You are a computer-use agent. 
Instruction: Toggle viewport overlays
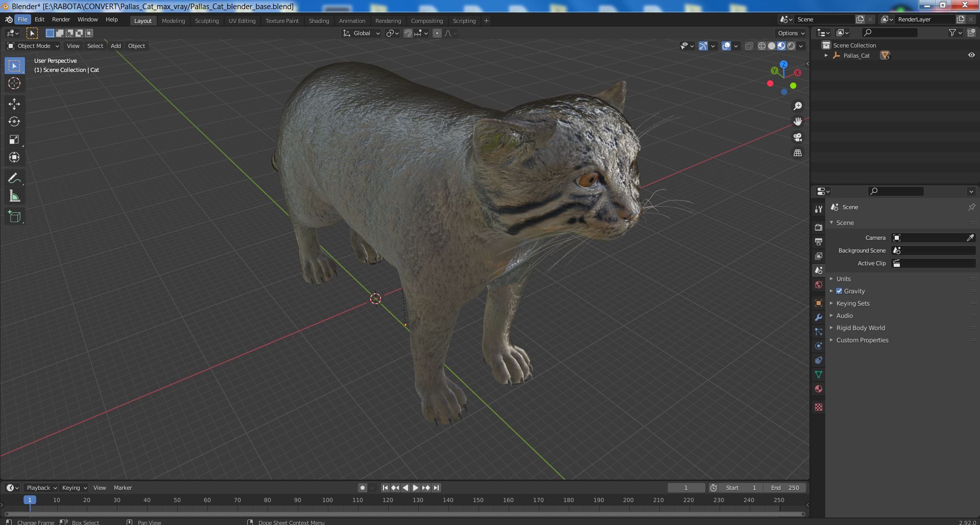(726, 46)
